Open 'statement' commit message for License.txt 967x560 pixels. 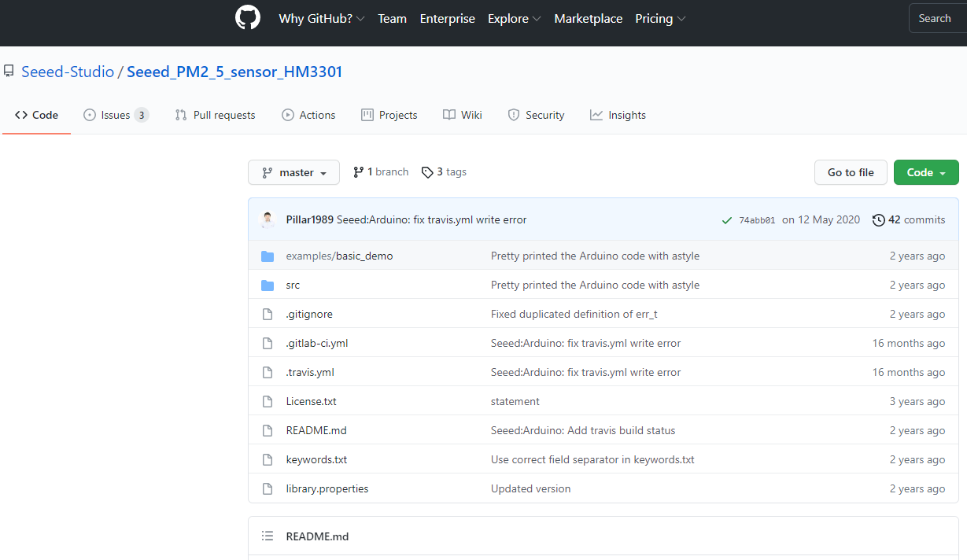(515, 402)
